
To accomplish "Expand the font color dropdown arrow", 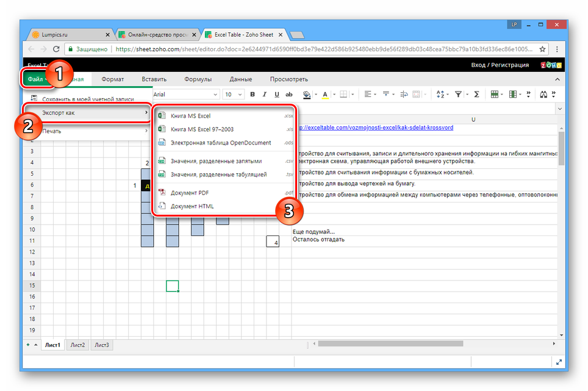I will click(334, 95).
